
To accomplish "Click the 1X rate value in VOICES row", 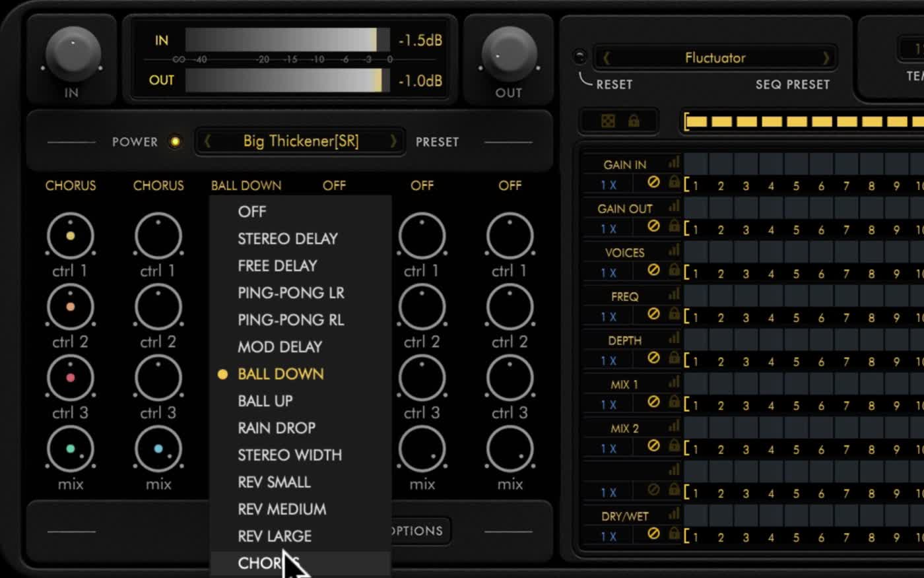I will click(609, 273).
